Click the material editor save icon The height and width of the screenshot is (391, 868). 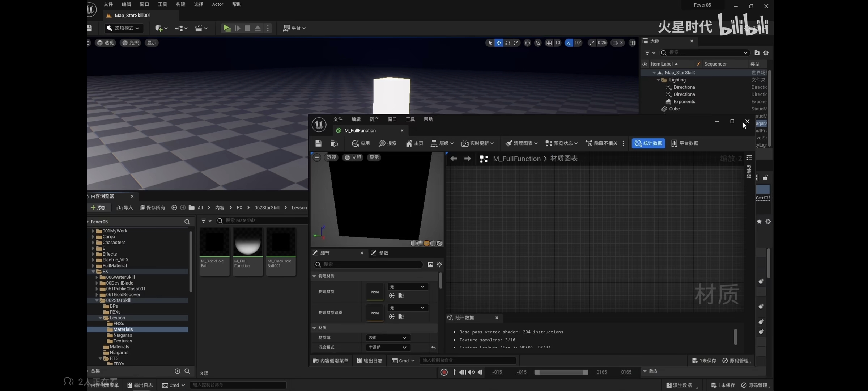pyautogui.click(x=318, y=143)
